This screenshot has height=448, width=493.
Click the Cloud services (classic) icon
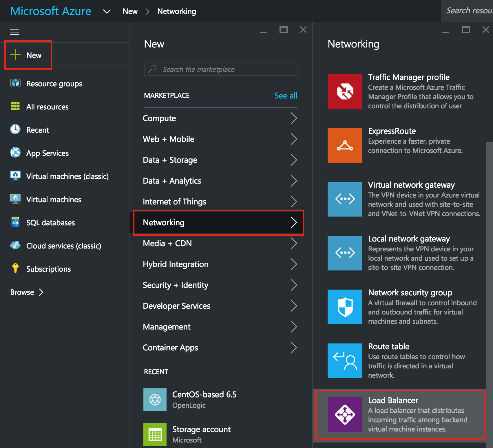point(15,245)
